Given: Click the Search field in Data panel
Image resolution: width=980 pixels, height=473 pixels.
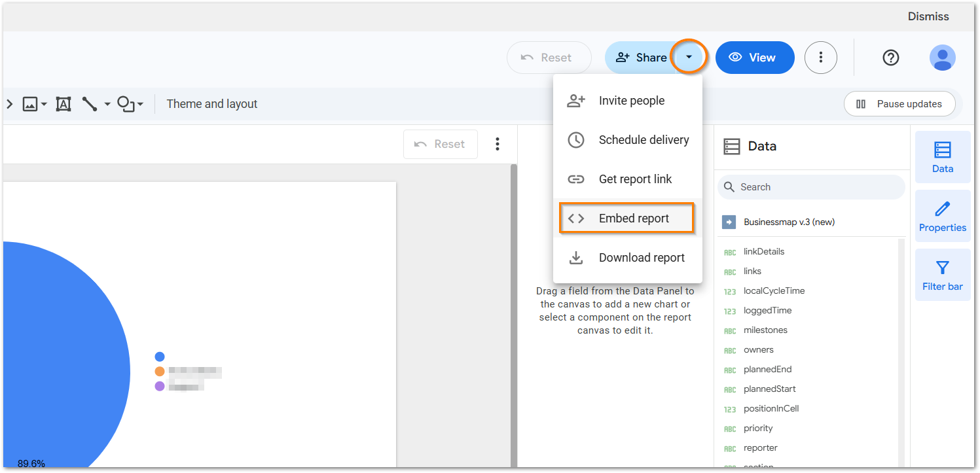Looking at the screenshot, I should click(812, 187).
